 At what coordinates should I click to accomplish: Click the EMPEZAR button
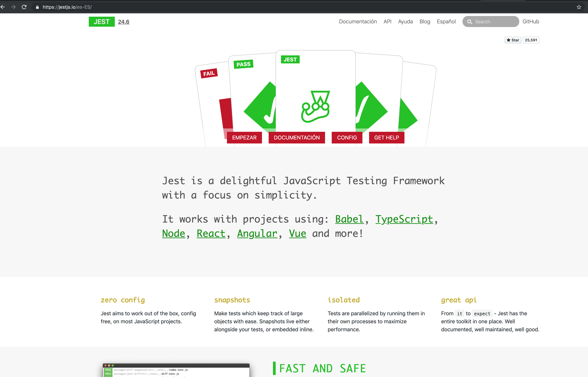click(x=244, y=138)
